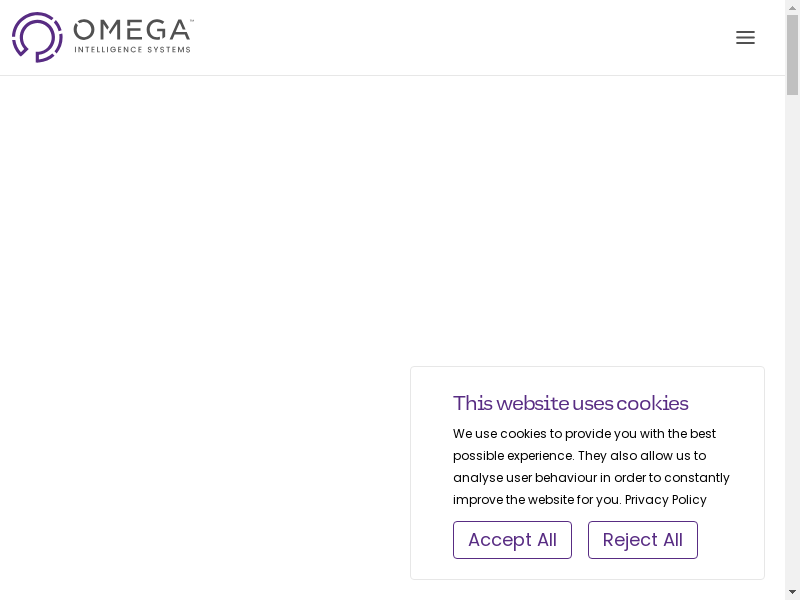Click the trademark symbol beside OMEGA

tap(191, 20)
